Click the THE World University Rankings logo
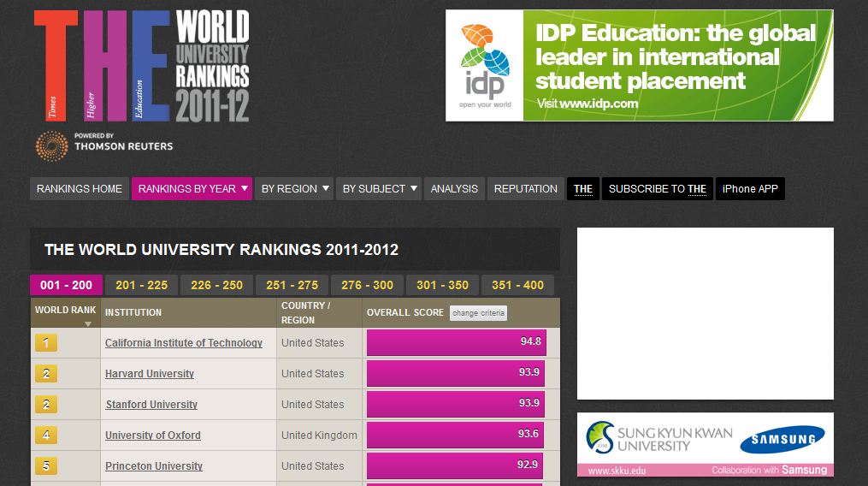 [x=142, y=65]
